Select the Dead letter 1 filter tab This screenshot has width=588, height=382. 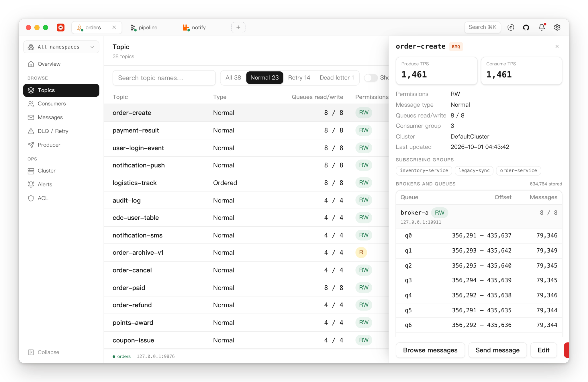click(x=337, y=78)
